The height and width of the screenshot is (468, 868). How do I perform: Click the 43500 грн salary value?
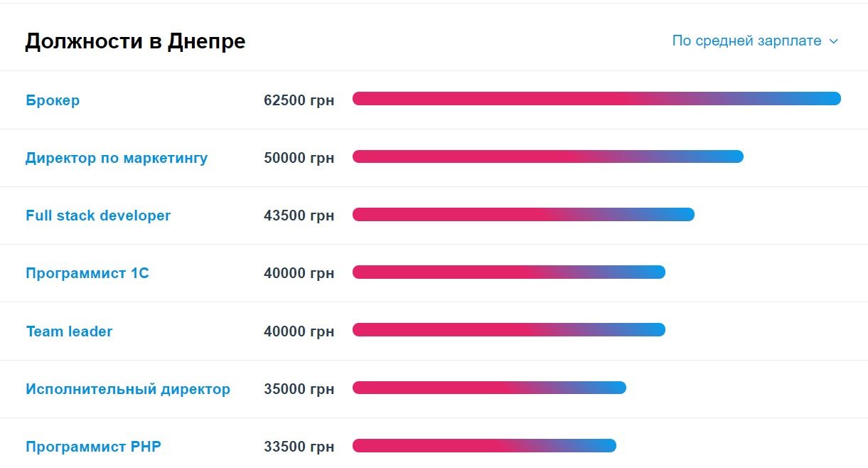(299, 216)
